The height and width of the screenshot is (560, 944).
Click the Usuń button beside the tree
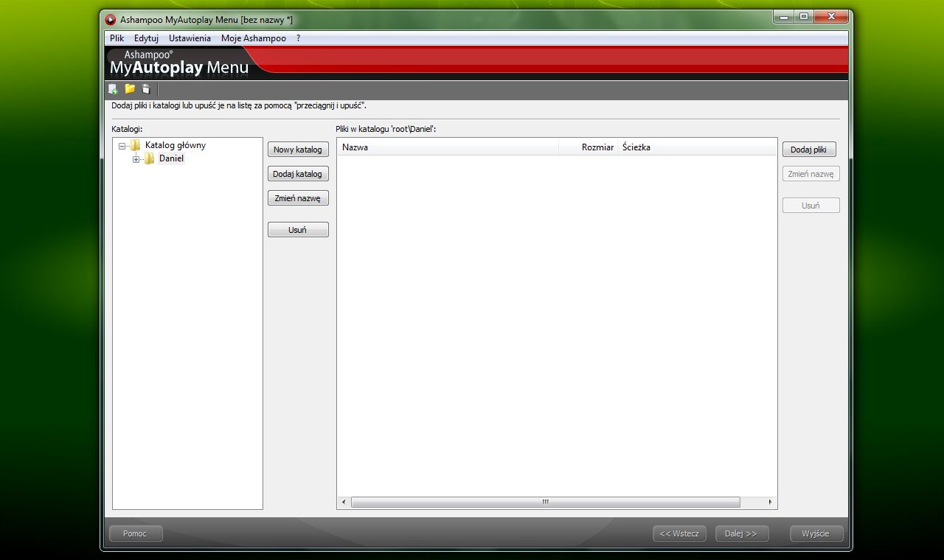point(298,230)
